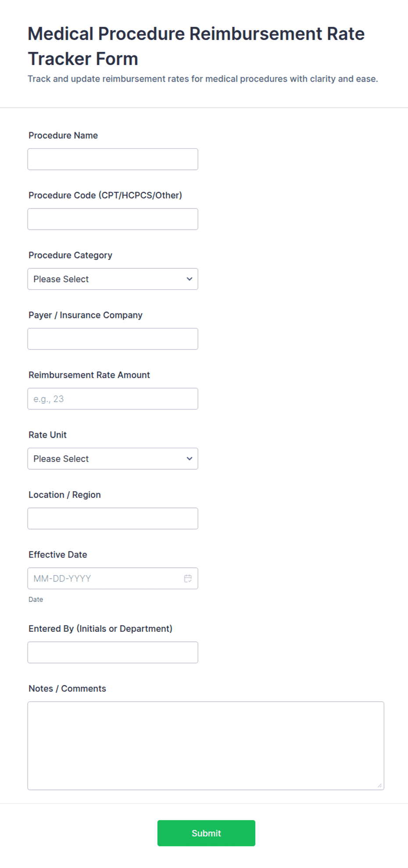The image size is (408, 868).
Task: Click the Procedure Category dropdown chevron
Action: 190,279
